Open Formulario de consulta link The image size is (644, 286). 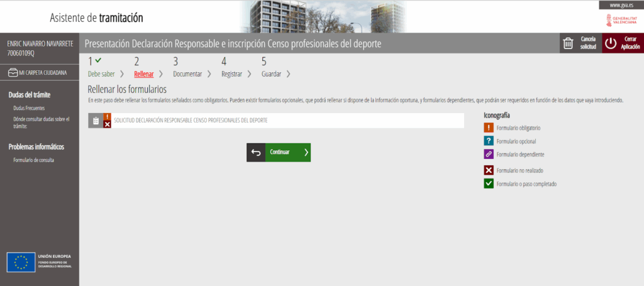coord(33,160)
